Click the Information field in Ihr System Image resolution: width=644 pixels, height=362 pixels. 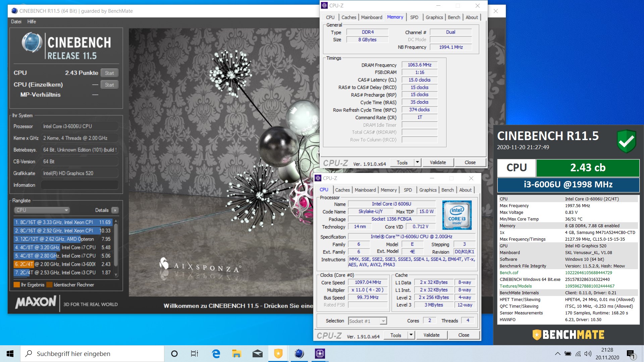point(79,185)
